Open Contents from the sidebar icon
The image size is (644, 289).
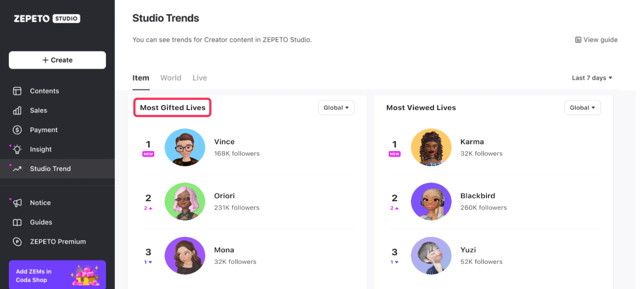pos(17,91)
